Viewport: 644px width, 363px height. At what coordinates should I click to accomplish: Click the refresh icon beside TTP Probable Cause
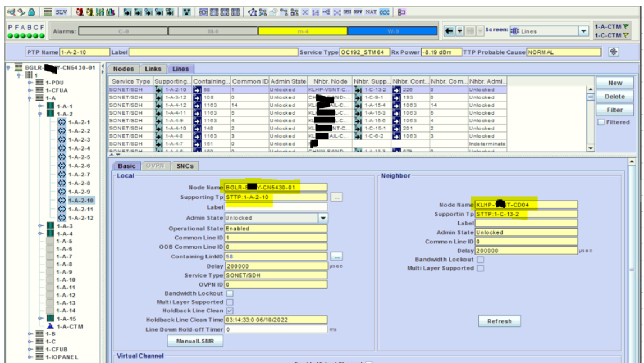click(614, 52)
